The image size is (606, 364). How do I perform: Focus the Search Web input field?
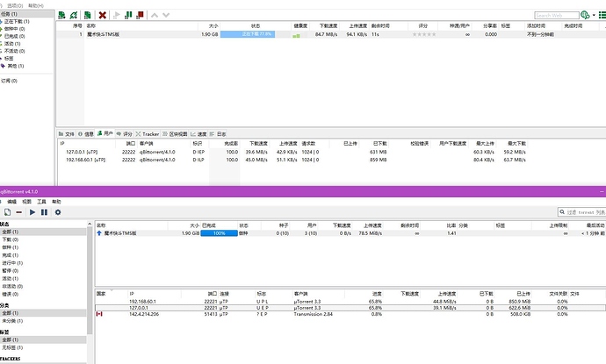tap(557, 15)
